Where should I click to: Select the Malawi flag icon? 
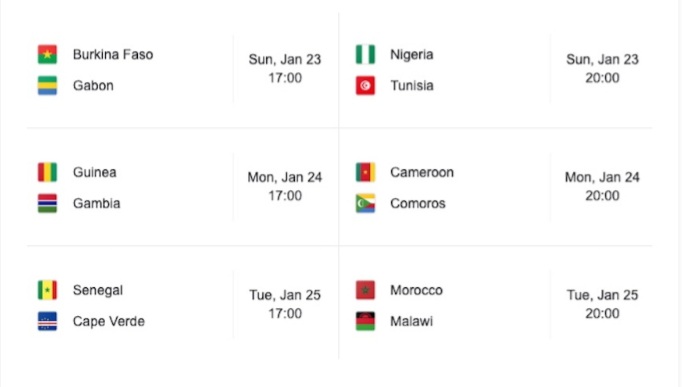coord(365,321)
